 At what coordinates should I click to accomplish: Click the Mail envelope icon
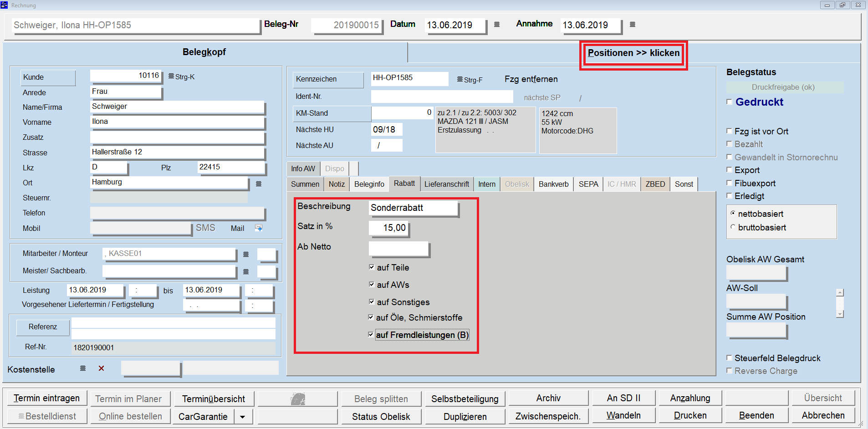259,228
